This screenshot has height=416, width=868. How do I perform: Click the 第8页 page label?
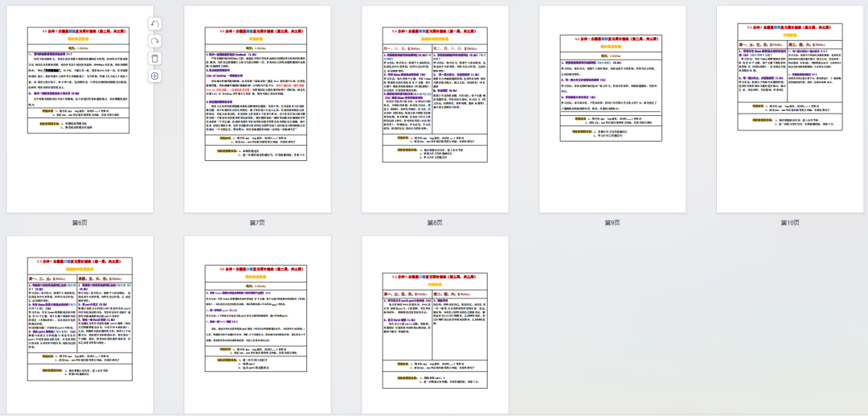click(435, 223)
